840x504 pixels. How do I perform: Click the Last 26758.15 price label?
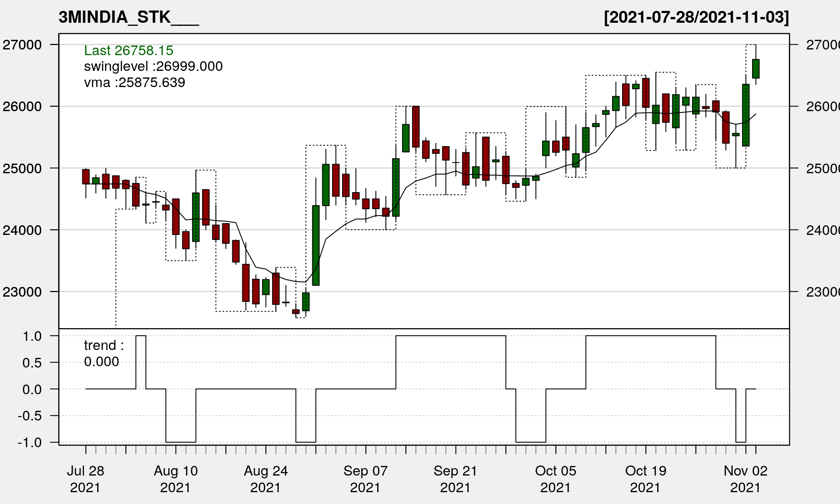(x=129, y=50)
